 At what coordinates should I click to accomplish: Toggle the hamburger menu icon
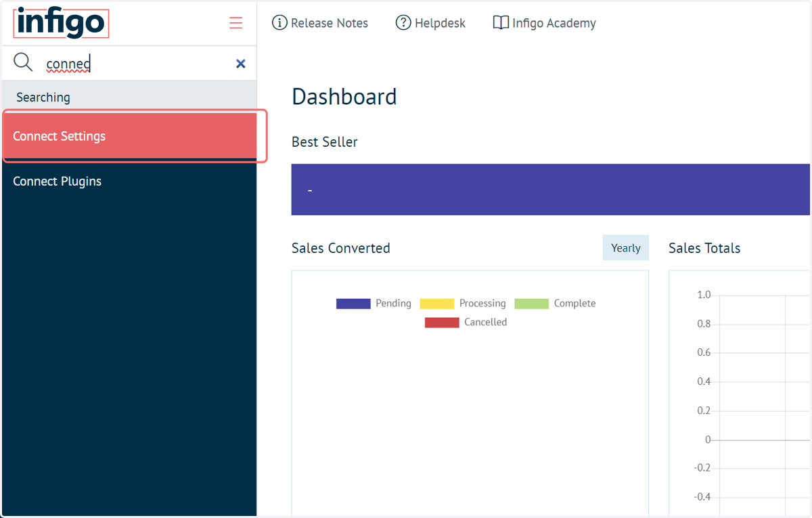[x=235, y=23]
